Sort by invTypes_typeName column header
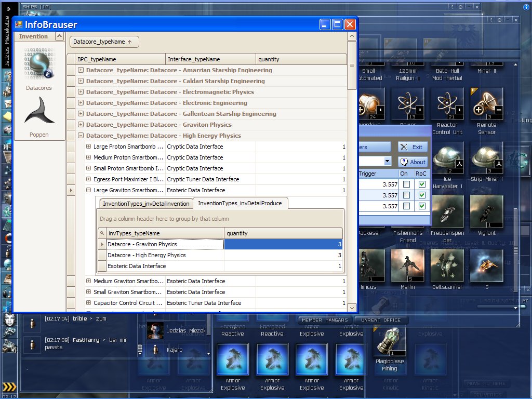The width and height of the screenshot is (532, 399). point(165,233)
